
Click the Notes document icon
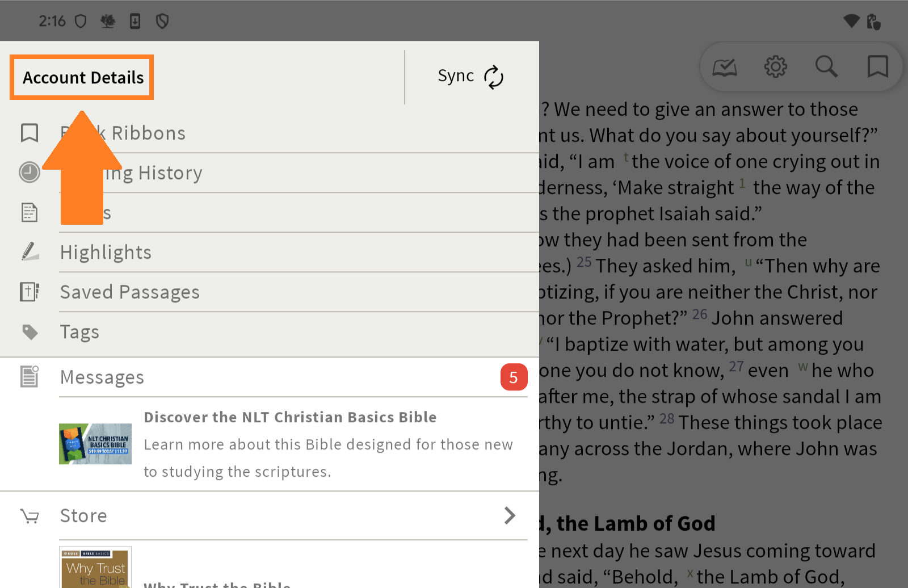click(x=30, y=212)
